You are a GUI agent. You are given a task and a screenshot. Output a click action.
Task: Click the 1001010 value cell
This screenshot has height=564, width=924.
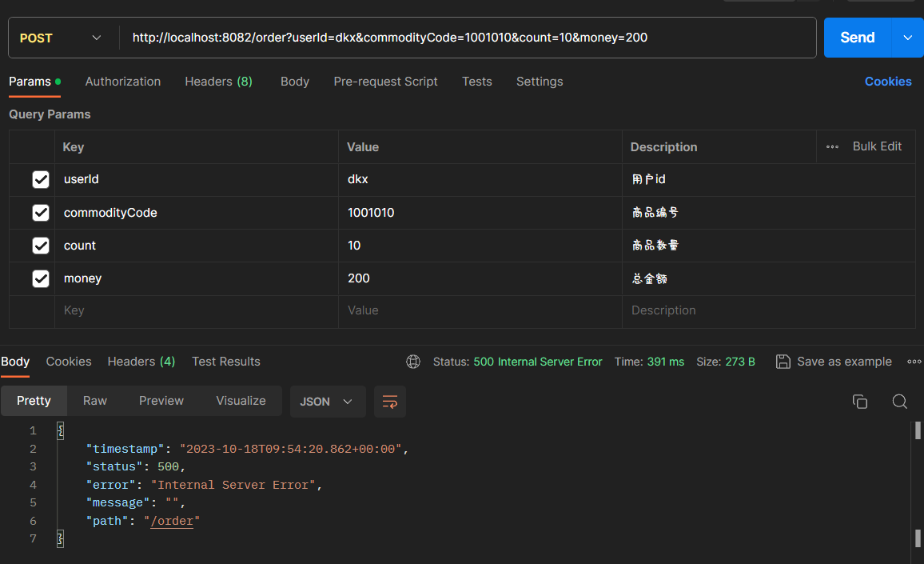pyautogui.click(x=480, y=212)
